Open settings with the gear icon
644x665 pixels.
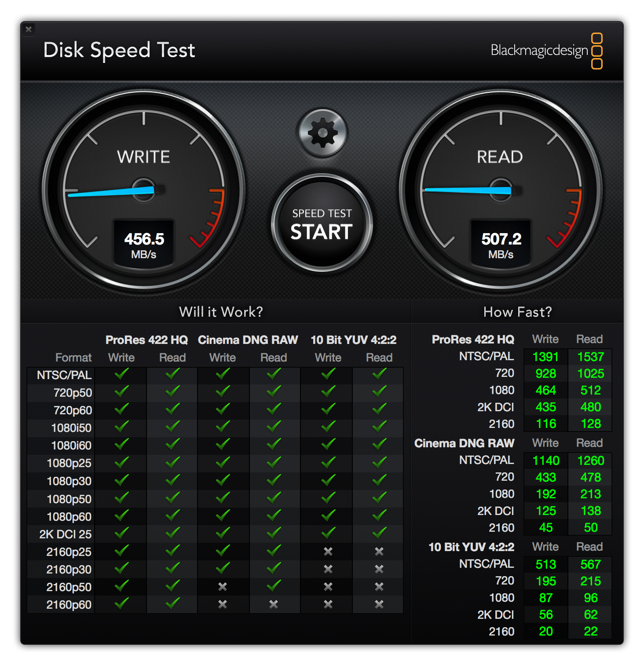[322, 133]
